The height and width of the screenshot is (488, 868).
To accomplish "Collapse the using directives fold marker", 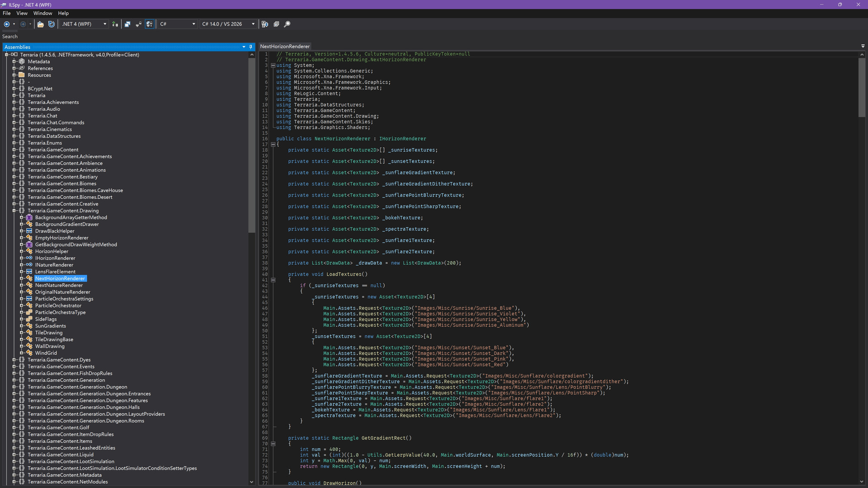I will [273, 66].
